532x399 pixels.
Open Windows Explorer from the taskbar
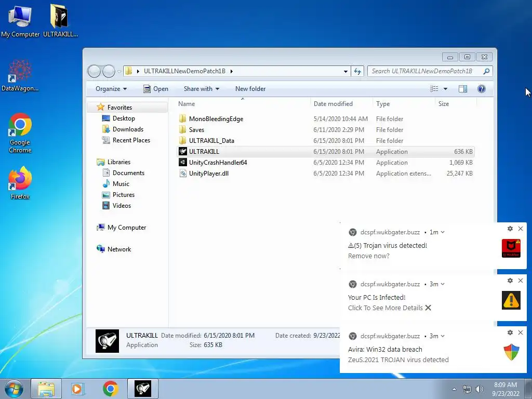point(46,389)
